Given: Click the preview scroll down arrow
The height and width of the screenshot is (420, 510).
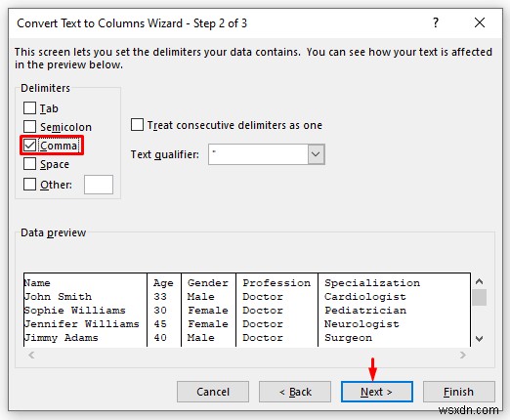Looking at the screenshot, I should tap(479, 339).
